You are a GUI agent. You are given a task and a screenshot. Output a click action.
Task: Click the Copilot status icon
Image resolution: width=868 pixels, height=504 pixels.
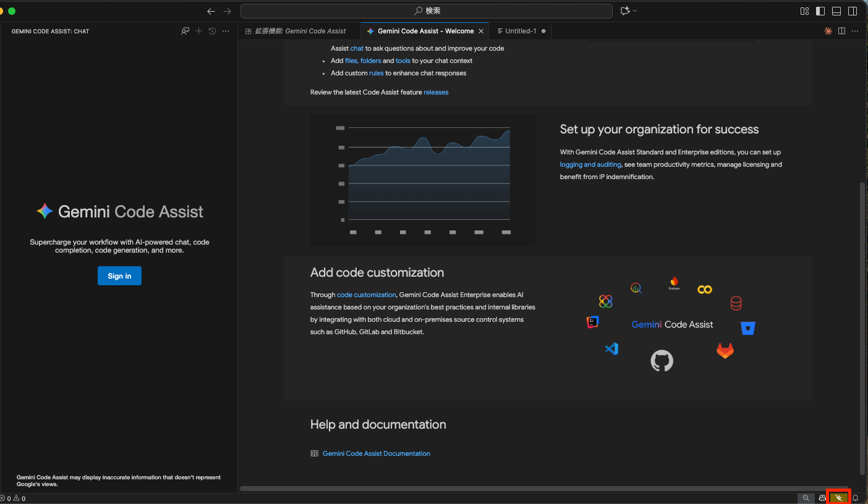pos(822,498)
